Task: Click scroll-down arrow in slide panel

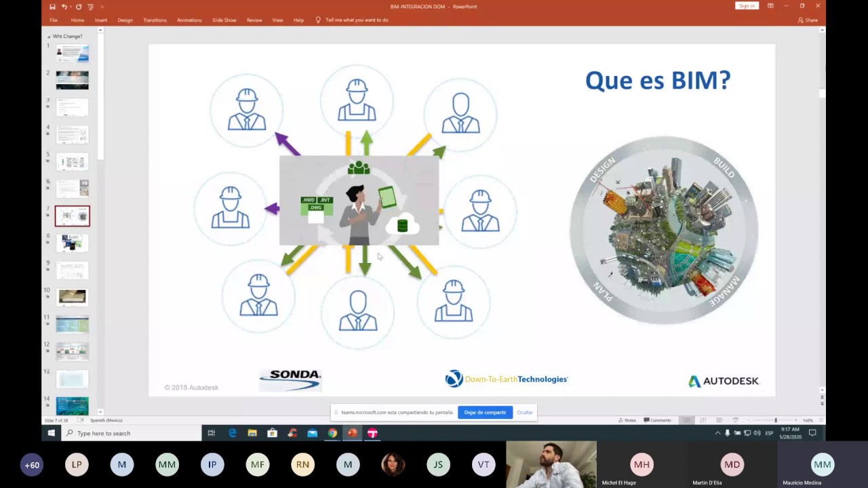Action: [x=100, y=412]
